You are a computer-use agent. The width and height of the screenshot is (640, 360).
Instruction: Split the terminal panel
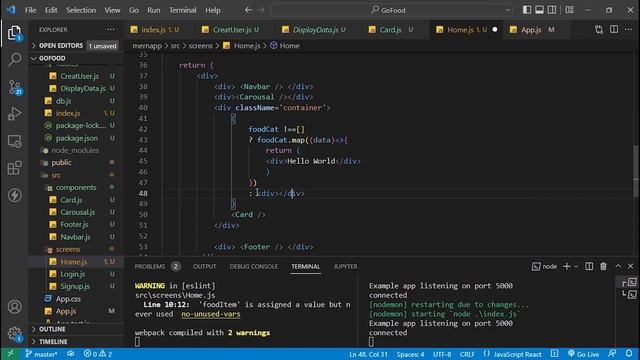(589, 266)
